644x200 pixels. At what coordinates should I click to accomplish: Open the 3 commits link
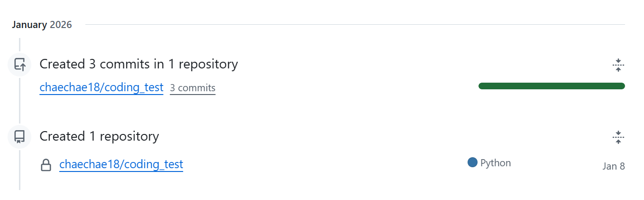[x=193, y=88]
